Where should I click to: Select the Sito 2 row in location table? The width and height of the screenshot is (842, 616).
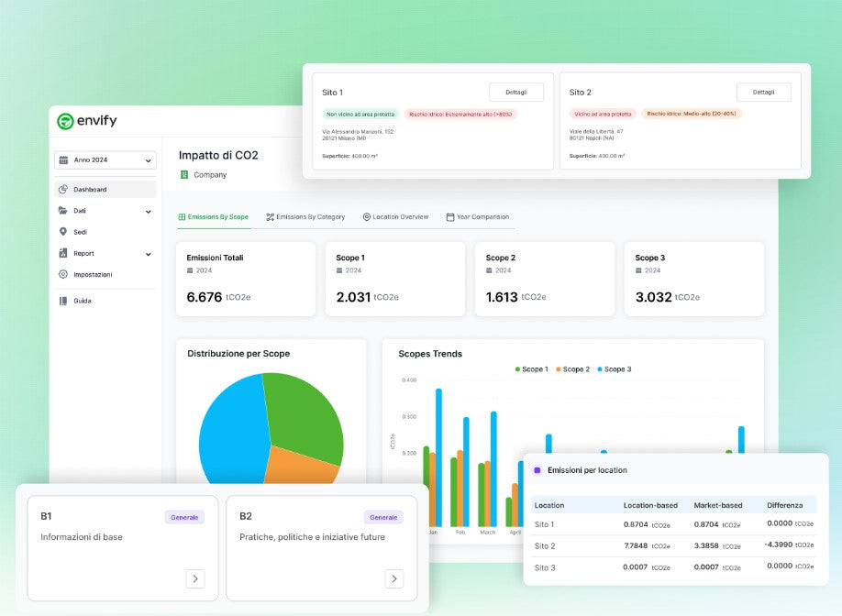coord(672,546)
